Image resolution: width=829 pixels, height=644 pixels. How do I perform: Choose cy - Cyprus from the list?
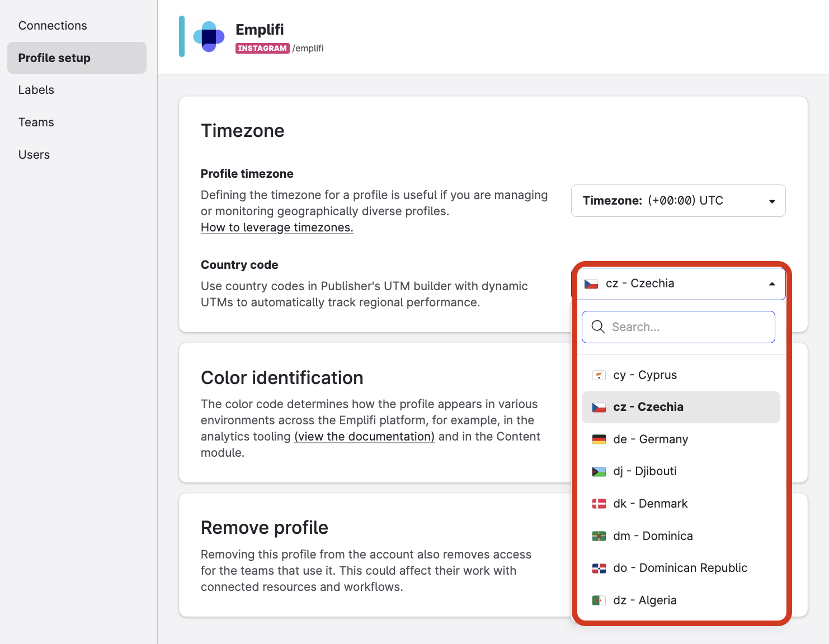click(x=681, y=375)
